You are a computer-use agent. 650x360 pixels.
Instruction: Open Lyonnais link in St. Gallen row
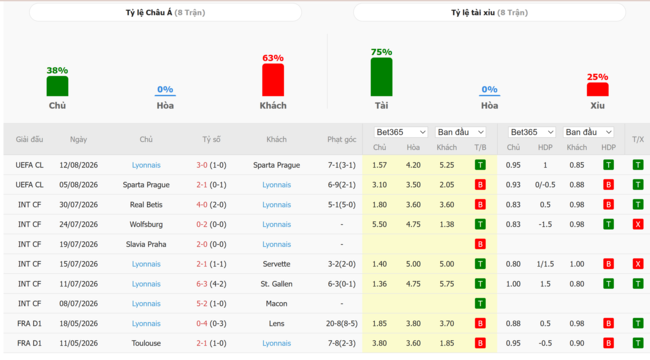pyautogui.click(x=146, y=284)
